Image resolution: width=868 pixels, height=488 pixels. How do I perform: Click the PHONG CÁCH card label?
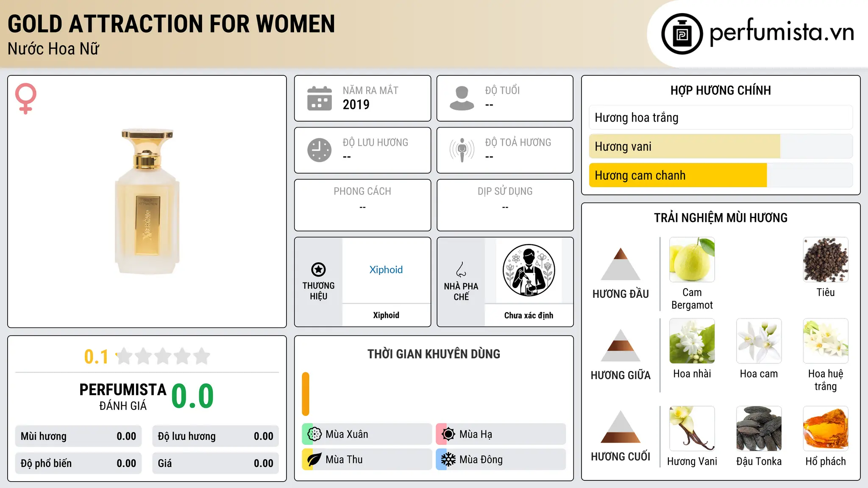(x=362, y=191)
